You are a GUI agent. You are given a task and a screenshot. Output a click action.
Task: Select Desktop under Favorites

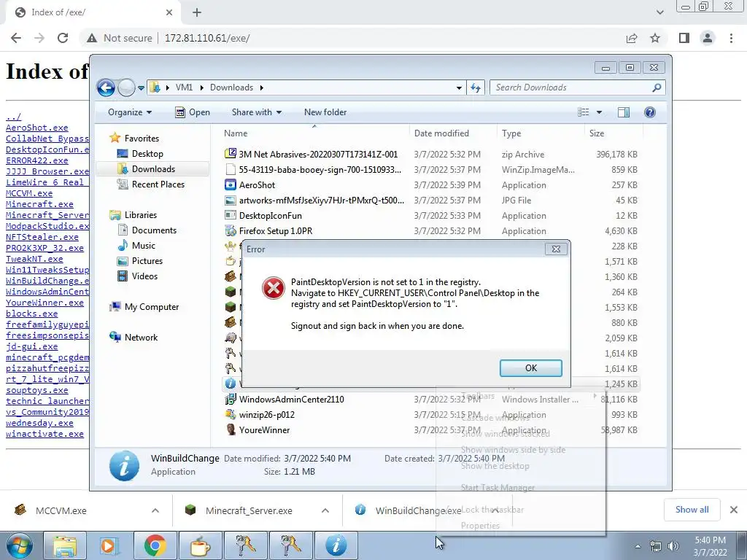tap(147, 154)
